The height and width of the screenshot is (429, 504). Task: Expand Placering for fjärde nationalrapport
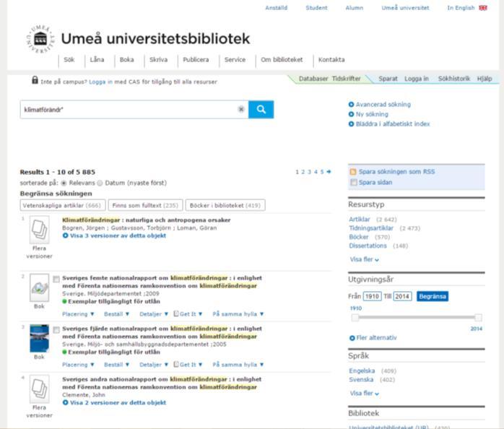click(x=78, y=365)
